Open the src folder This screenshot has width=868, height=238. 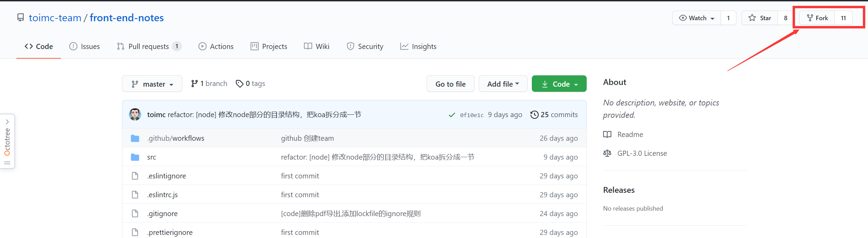click(151, 157)
